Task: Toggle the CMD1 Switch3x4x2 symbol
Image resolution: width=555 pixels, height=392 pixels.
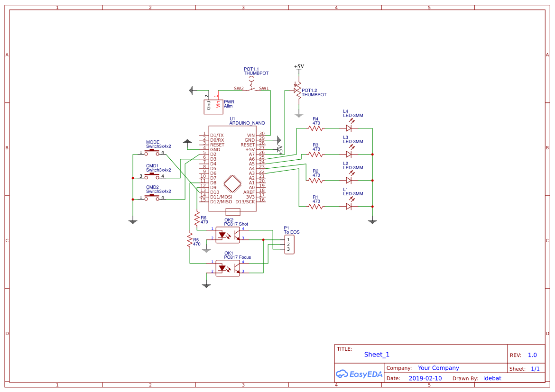Action: [x=151, y=173]
